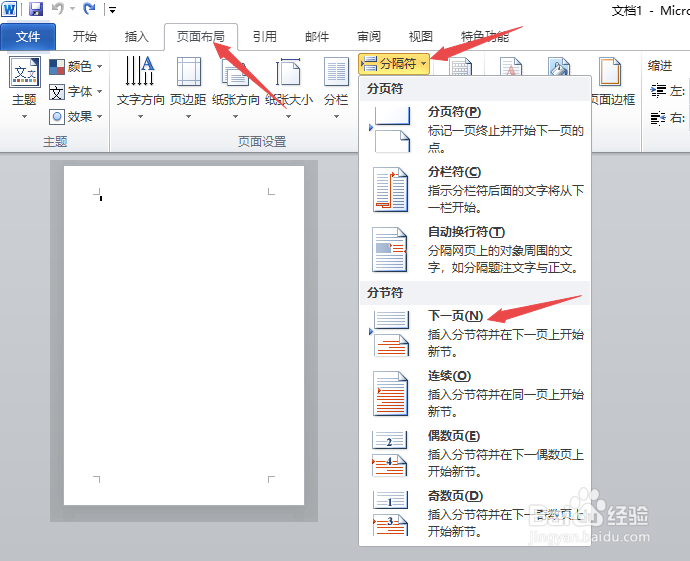
Task: Switch to the 引用 tab
Action: (264, 37)
